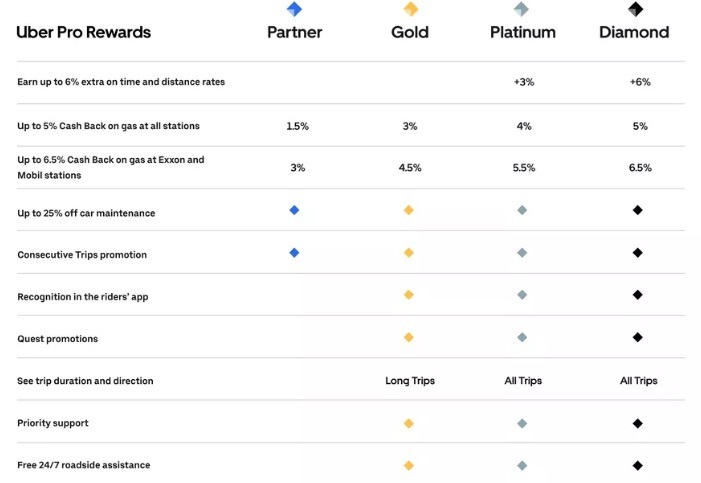
Task: Click Gold diamond in roadside assistance row
Action: [x=409, y=465]
